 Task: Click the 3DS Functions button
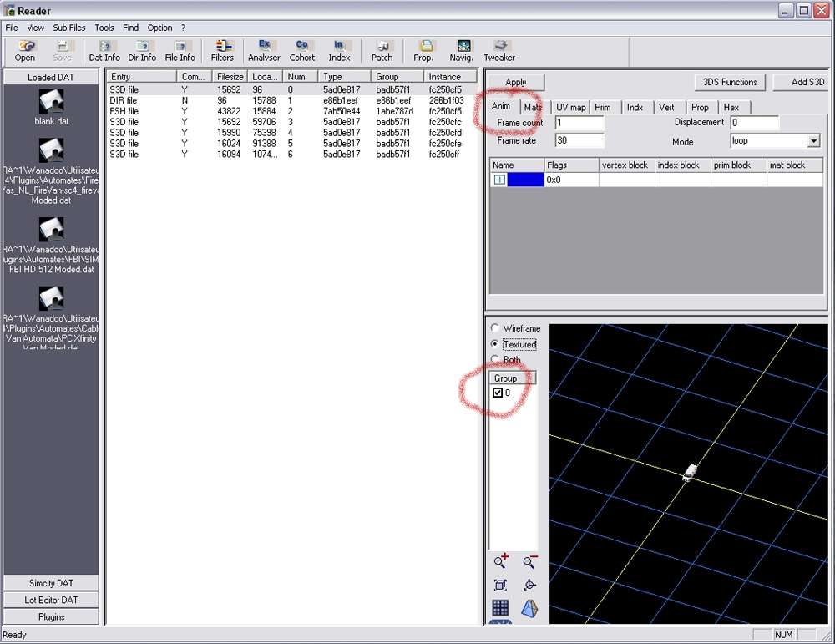(x=730, y=82)
